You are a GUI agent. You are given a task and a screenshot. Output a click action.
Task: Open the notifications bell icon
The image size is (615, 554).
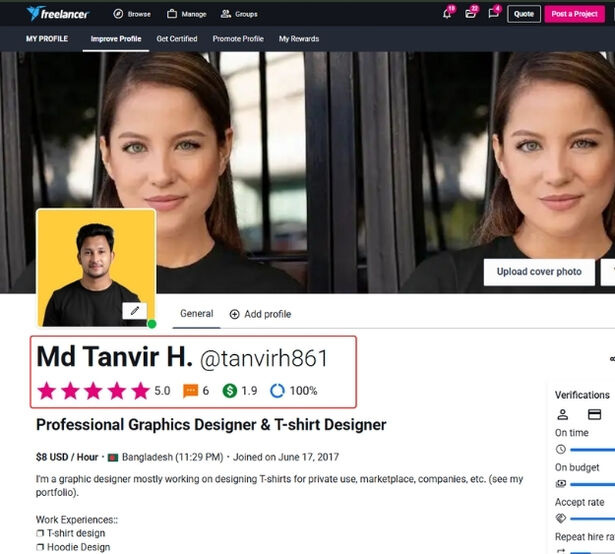[446, 14]
